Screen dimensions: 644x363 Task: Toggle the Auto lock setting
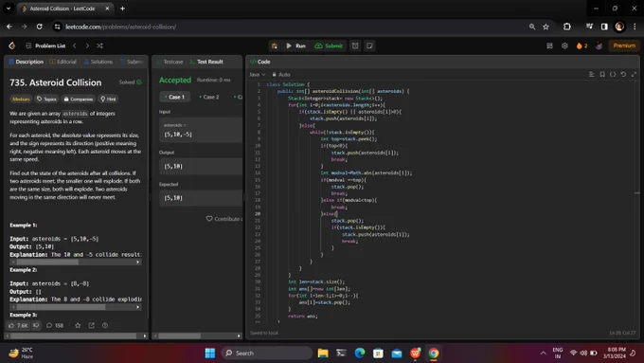pyautogui.click(x=281, y=75)
